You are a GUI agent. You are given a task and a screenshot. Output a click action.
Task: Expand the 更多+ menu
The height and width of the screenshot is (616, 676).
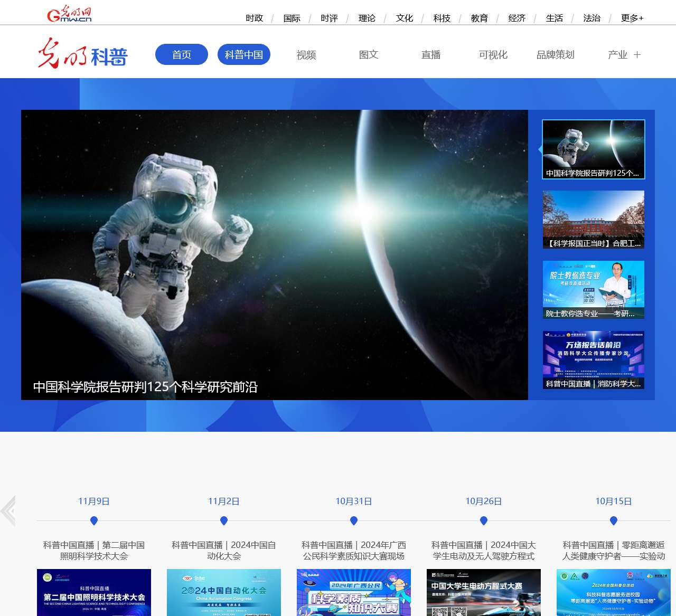pos(632,18)
